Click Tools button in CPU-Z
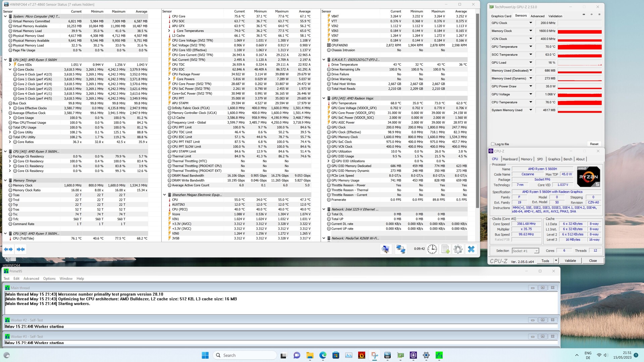 pyautogui.click(x=545, y=260)
